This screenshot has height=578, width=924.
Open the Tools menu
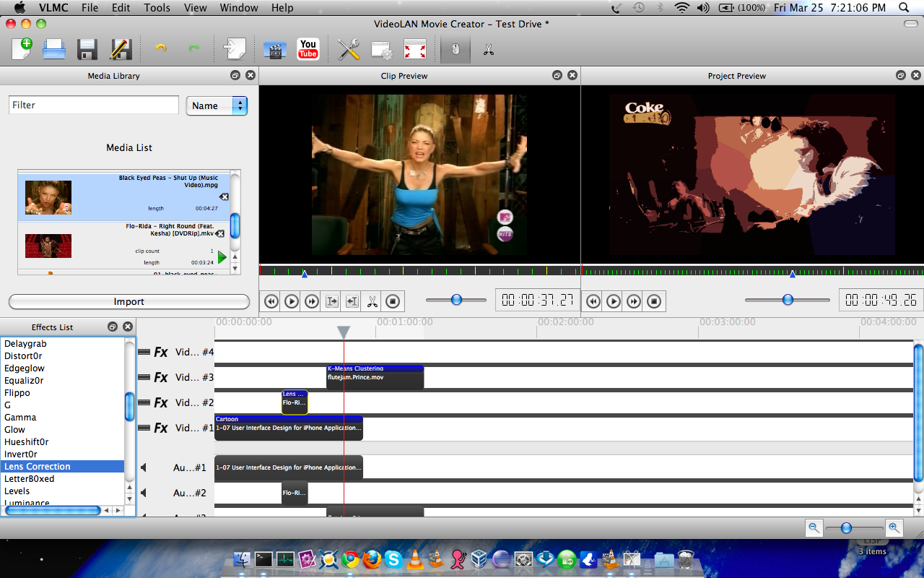click(x=157, y=8)
